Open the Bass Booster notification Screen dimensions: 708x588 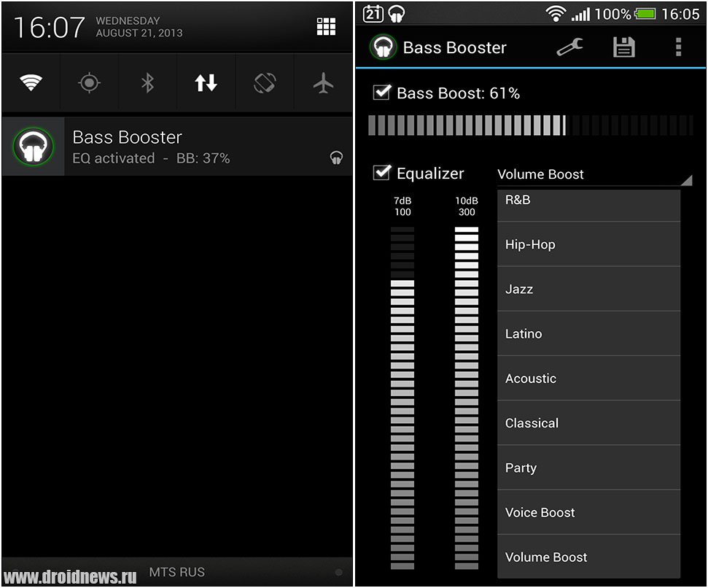point(177,147)
